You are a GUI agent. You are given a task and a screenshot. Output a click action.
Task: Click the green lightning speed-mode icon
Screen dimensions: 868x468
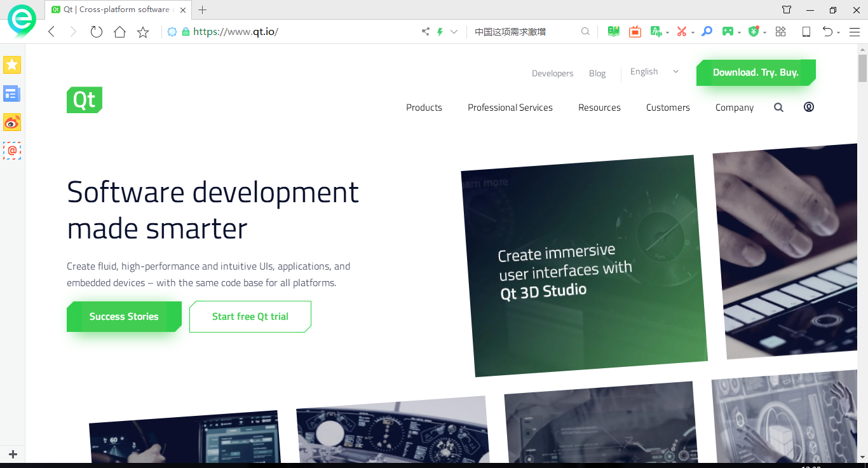pyautogui.click(x=440, y=32)
